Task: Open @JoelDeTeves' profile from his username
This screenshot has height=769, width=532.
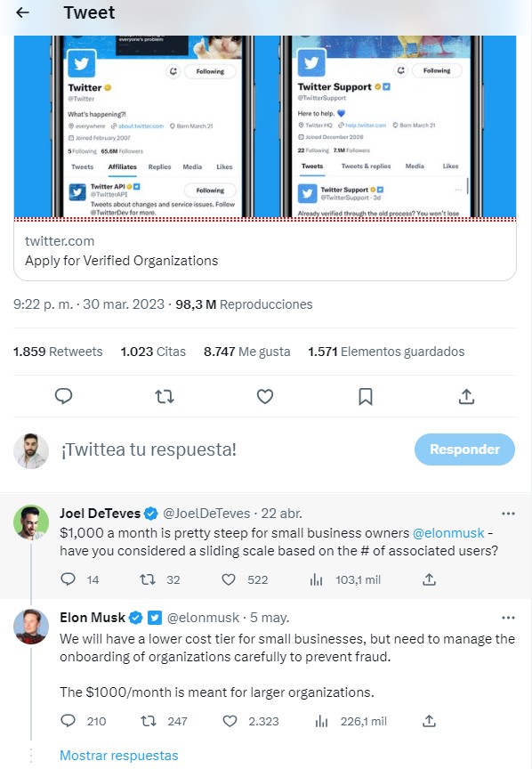Action: [x=211, y=513]
